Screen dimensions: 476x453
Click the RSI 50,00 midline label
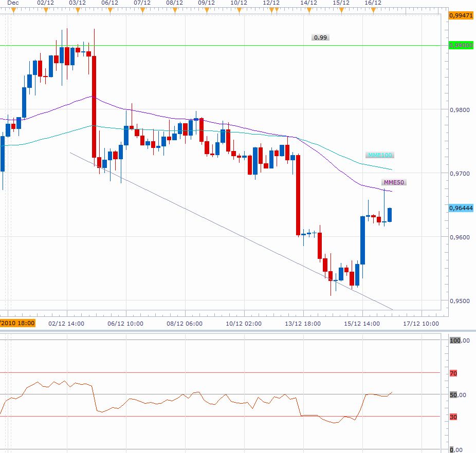(x=457, y=395)
